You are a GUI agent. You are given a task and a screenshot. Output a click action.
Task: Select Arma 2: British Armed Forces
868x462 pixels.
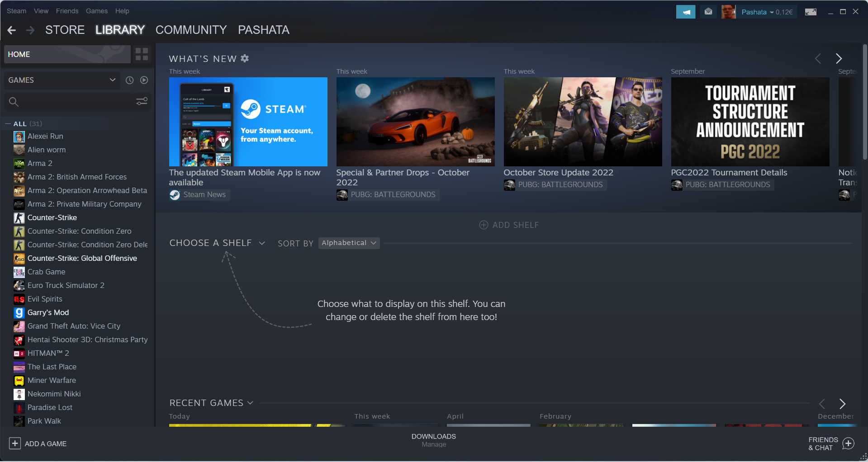coord(77,177)
